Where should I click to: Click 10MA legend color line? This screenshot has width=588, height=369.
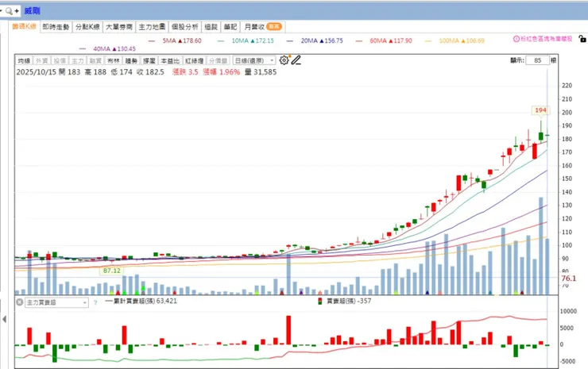tap(221, 40)
